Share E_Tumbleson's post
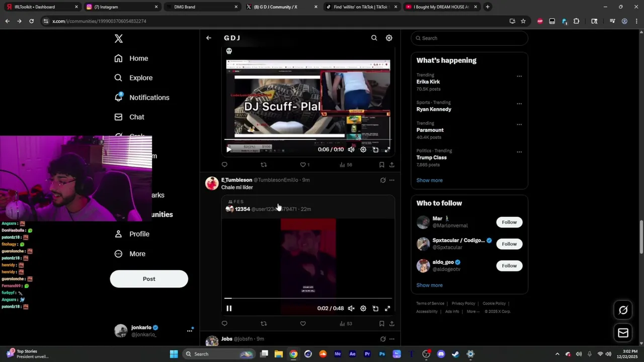This screenshot has width=644, height=362. coord(392,323)
